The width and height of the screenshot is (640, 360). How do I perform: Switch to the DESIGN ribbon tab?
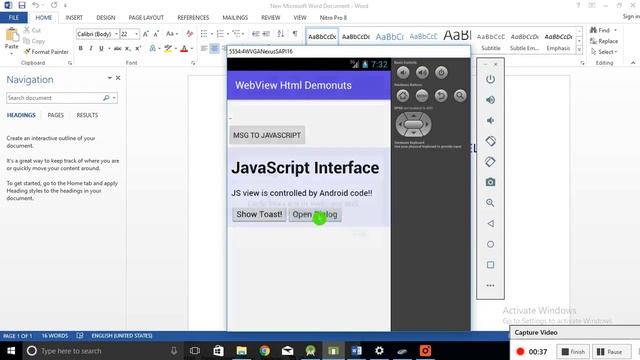pos(106,18)
